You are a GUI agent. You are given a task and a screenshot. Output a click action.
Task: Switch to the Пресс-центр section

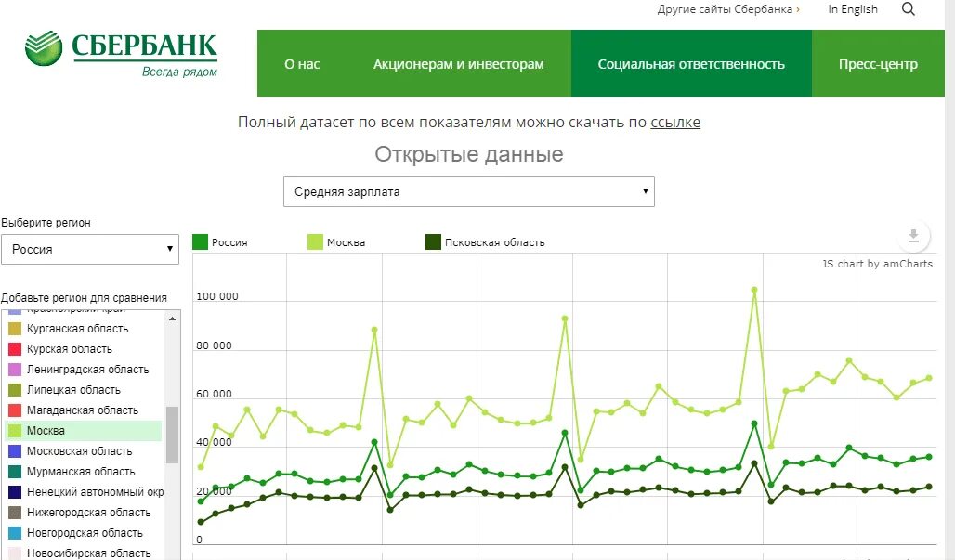(879, 65)
